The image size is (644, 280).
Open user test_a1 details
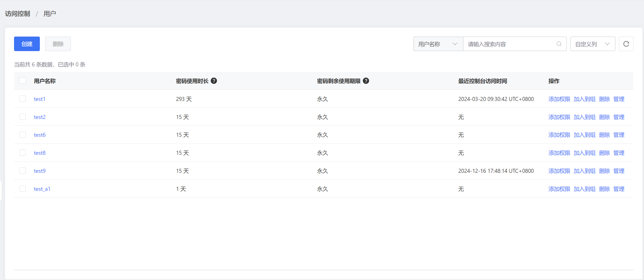click(42, 189)
